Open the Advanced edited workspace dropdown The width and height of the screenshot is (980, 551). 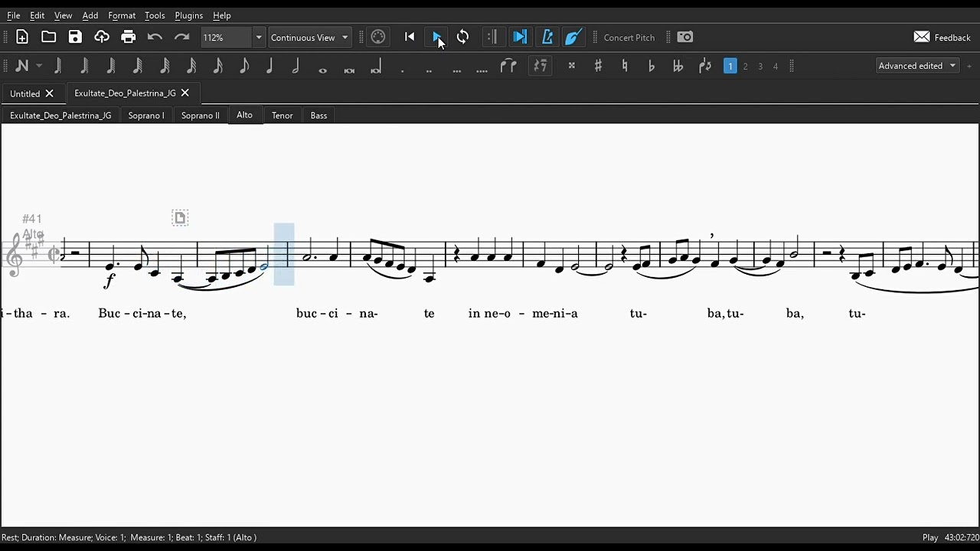pyautogui.click(x=917, y=66)
